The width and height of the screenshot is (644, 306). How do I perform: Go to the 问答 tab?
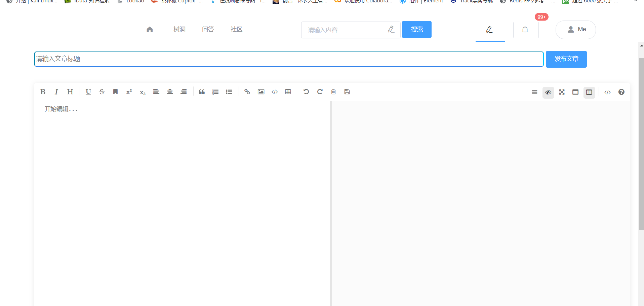click(208, 29)
